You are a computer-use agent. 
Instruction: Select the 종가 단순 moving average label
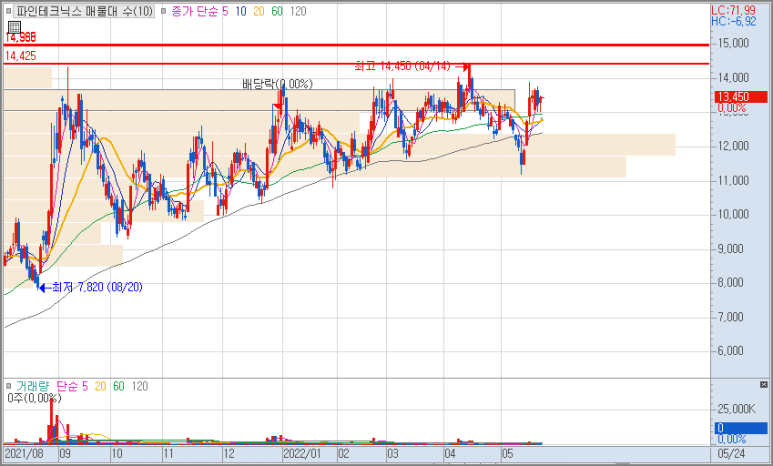coord(194,11)
